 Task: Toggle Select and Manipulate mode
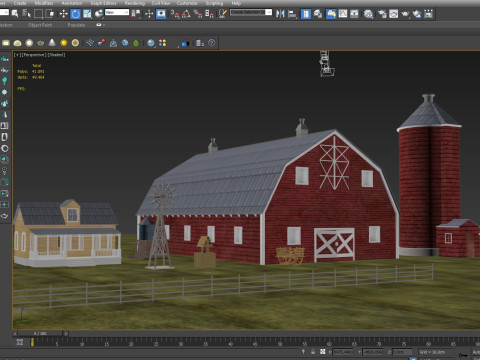[x=149, y=14]
